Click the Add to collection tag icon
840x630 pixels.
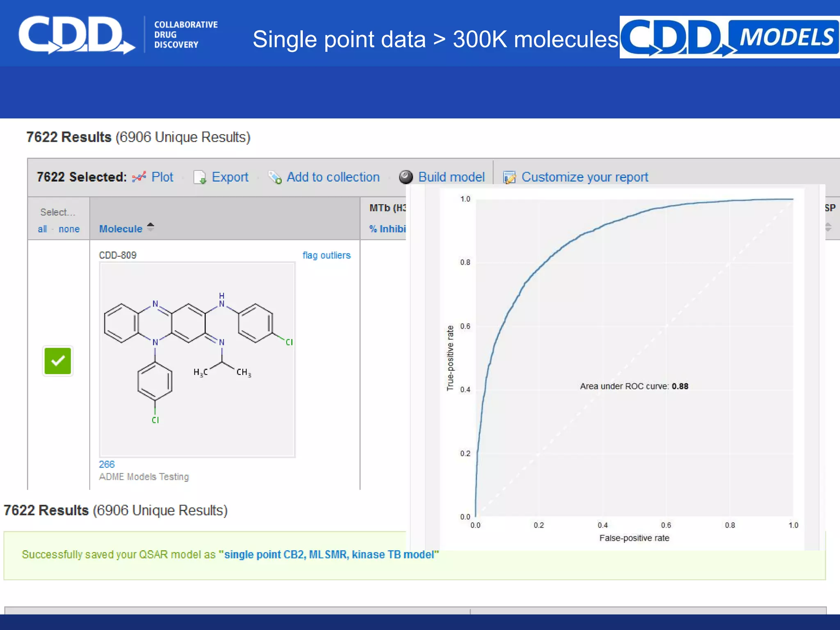pos(275,177)
